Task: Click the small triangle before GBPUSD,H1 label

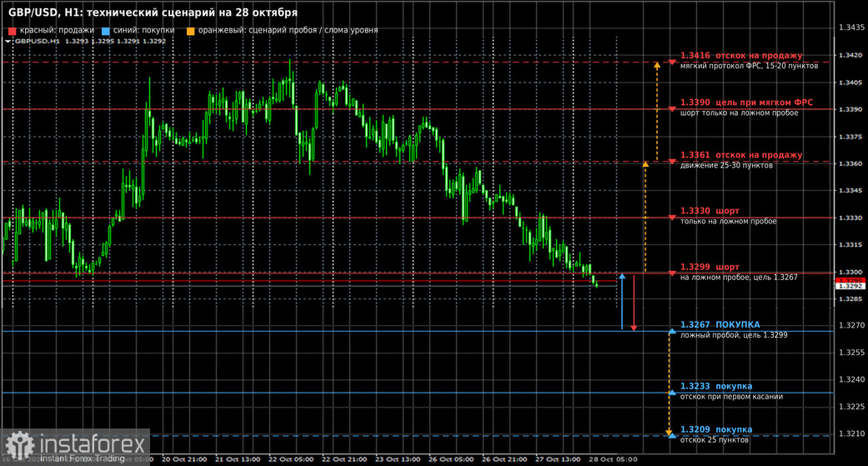Action: tap(8, 41)
